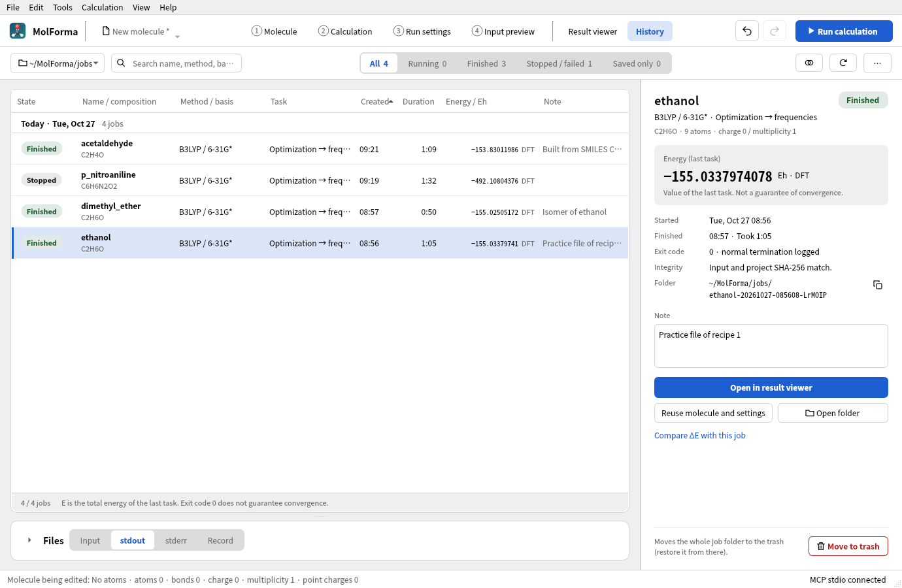
Task: Filter jobs by Finished 3
Action: point(486,63)
